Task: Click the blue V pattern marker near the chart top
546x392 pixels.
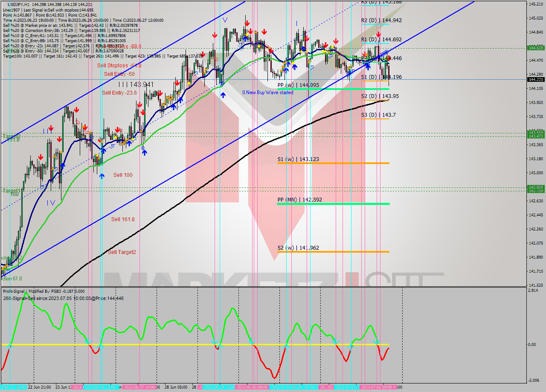Action: point(225,19)
